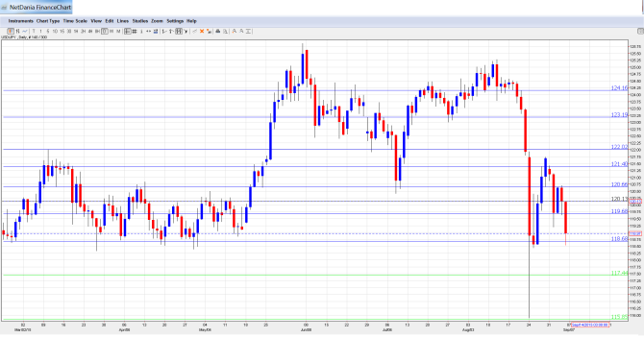The image size is (644, 362).
Task: Click the USD/JPY Daily chart title label
Action: (x=24, y=37)
